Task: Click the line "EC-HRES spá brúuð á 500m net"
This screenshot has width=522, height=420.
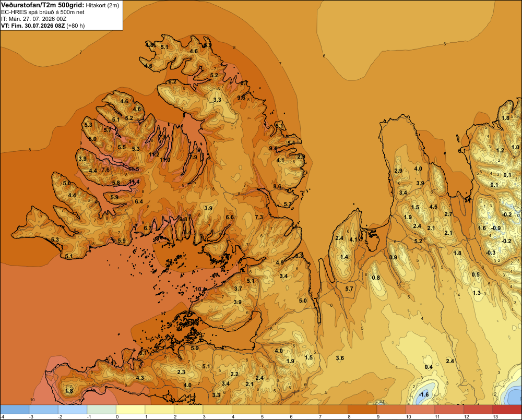Action: [x=43, y=12]
